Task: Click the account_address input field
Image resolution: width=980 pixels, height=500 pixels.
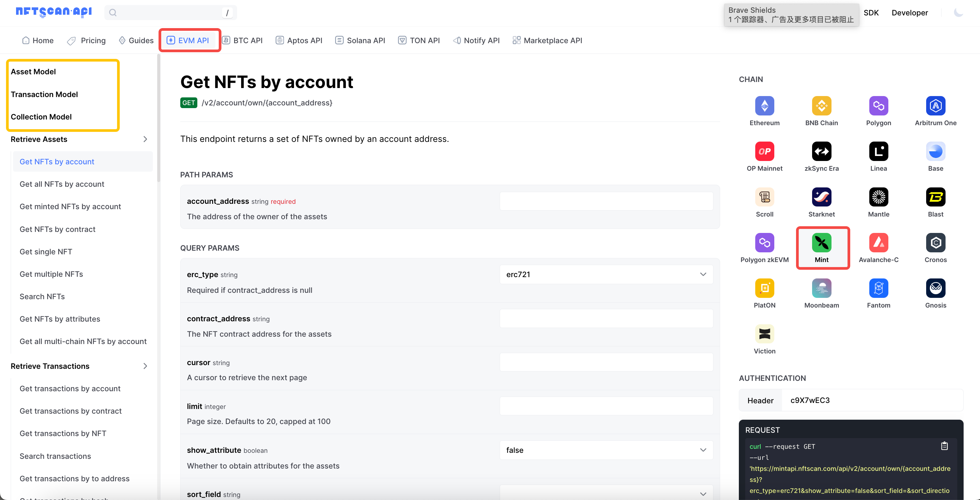Action: click(606, 201)
